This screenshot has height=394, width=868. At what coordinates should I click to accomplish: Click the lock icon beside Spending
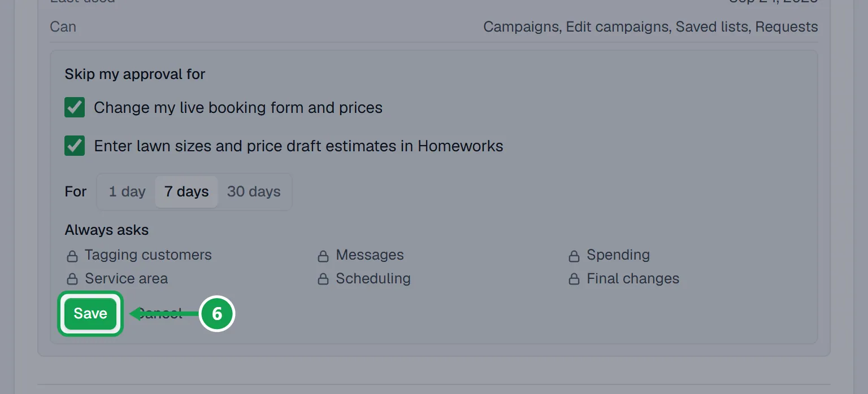coord(574,256)
